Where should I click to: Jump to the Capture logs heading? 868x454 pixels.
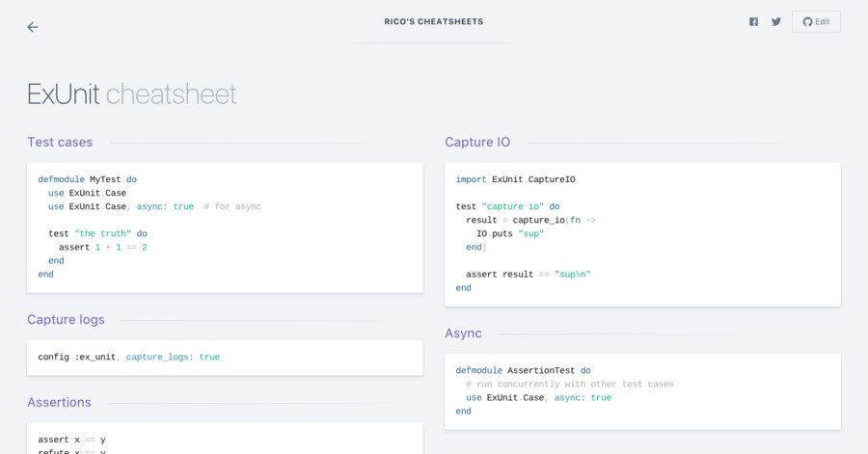click(x=66, y=319)
